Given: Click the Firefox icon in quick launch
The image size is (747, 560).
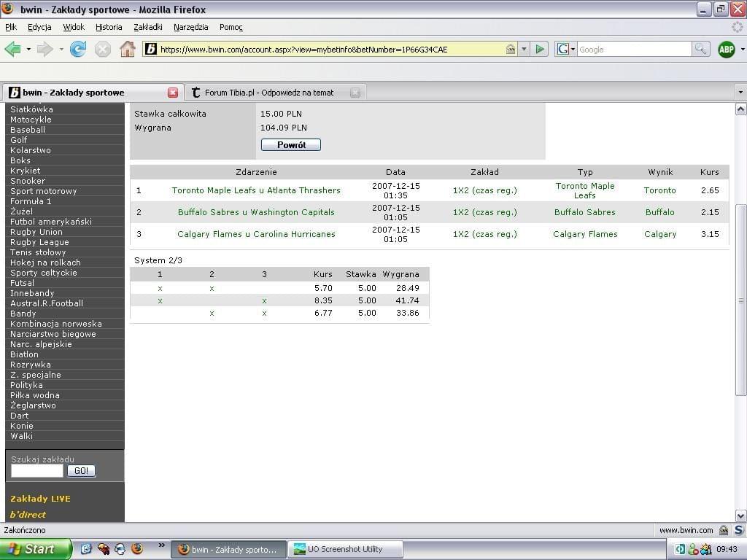Looking at the screenshot, I should coord(136,549).
